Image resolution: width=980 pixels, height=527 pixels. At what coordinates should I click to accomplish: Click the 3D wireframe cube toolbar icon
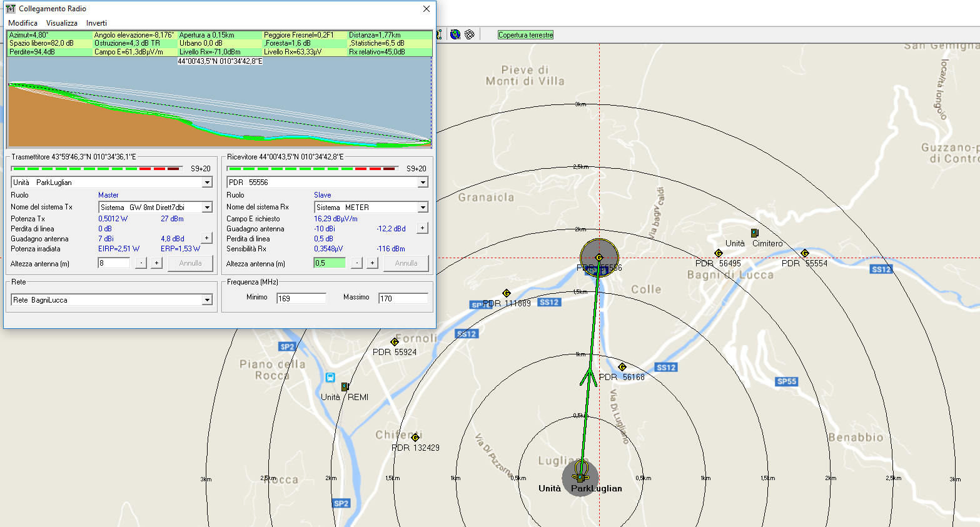pos(470,34)
